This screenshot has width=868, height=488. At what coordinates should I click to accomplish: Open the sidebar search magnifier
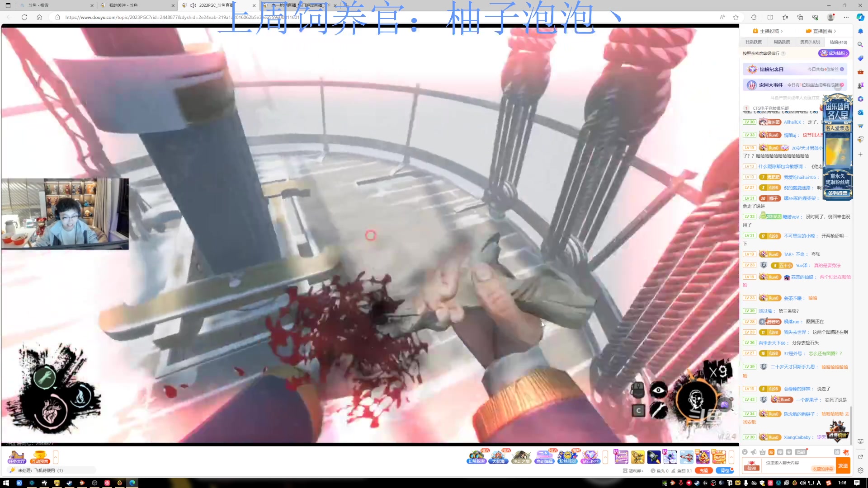click(x=860, y=45)
